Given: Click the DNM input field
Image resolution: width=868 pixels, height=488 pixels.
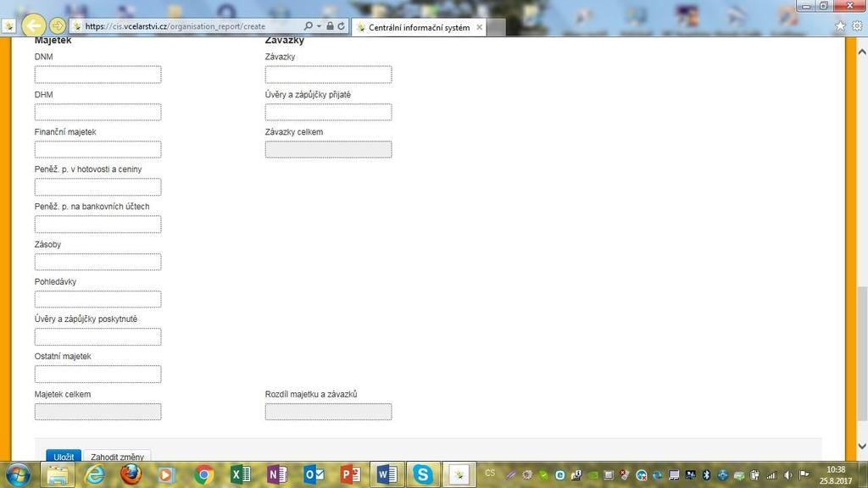Looking at the screenshot, I should 98,75.
